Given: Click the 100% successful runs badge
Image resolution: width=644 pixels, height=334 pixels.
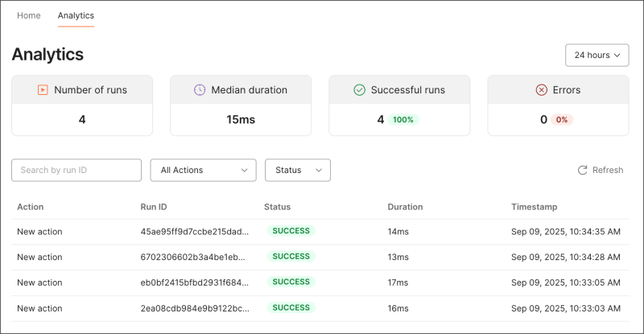Looking at the screenshot, I should click(403, 120).
